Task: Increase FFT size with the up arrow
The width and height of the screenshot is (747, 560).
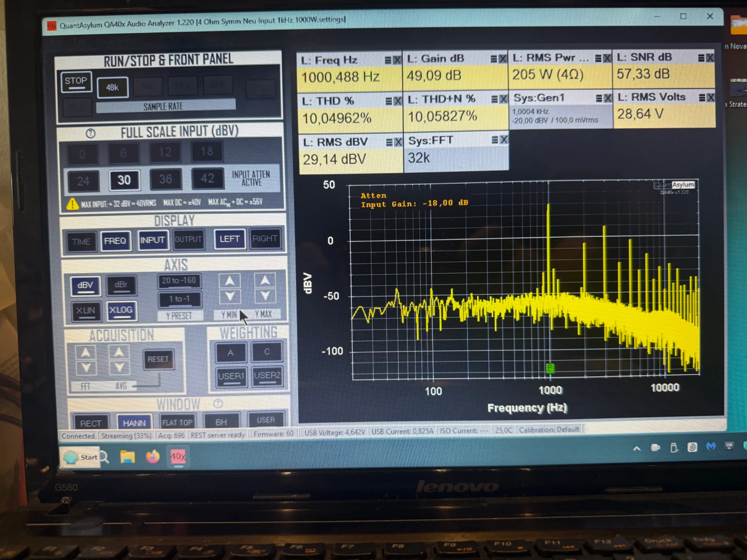Action: click(x=86, y=352)
